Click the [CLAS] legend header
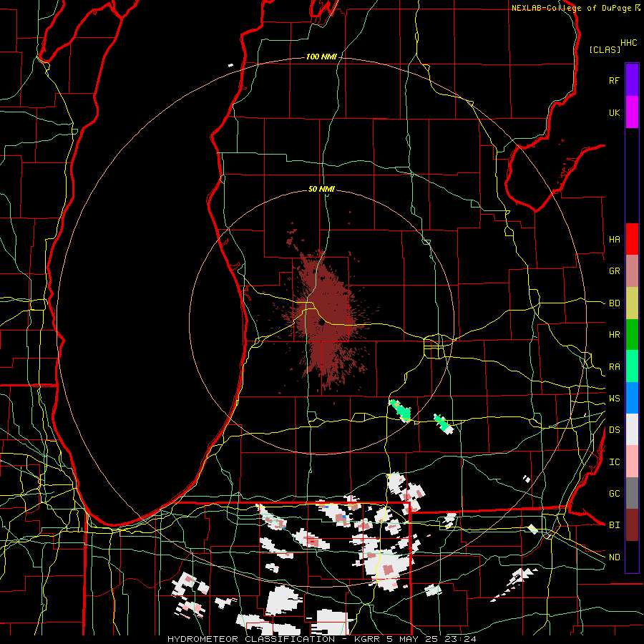Screen dimensions: 644x644 (x=605, y=49)
